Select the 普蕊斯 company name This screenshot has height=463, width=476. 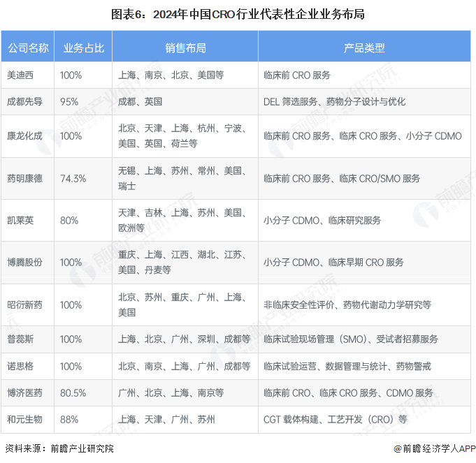point(20,339)
